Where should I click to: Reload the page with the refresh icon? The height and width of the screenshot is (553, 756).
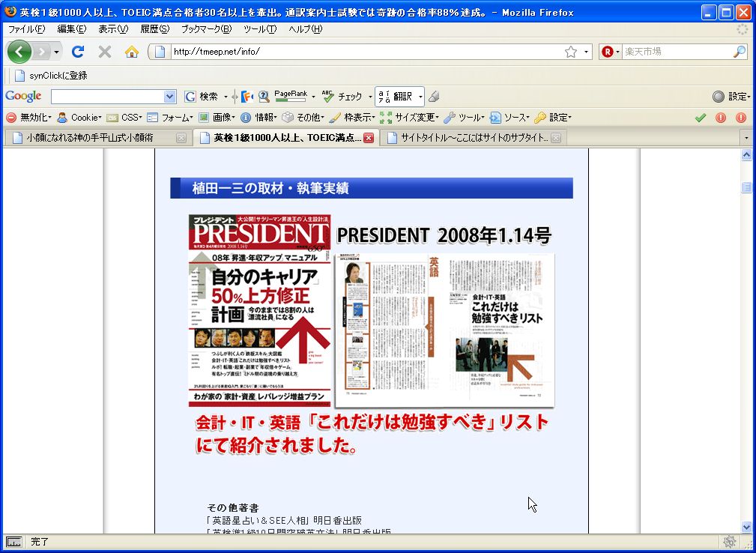78,52
